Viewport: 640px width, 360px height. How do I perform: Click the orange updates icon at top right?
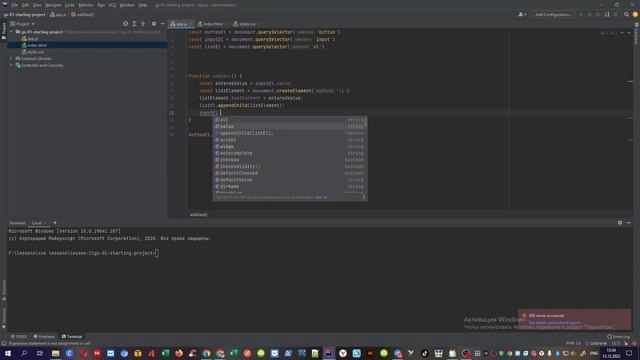point(635,14)
